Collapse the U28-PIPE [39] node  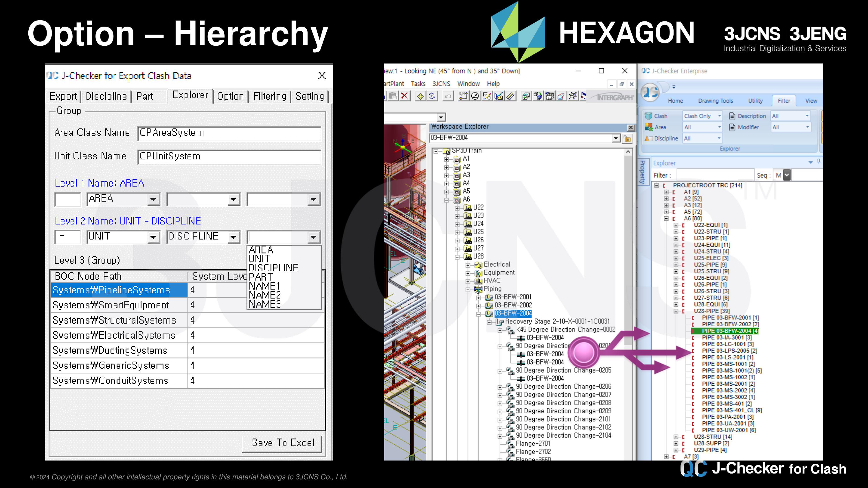click(676, 311)
